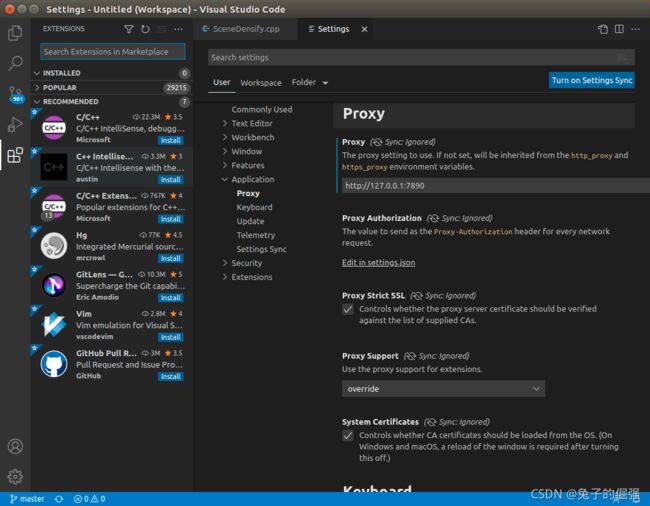Open the Manage gear icon
Viewport: 650px width, 506px height.
[x=15, y=477]
